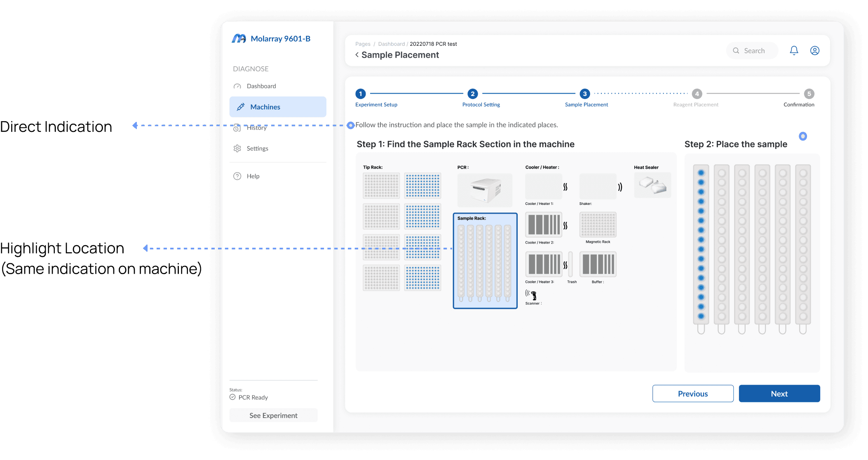Jump to step 4 Reagent Placement
This screenshot has width=868, height=460.
[x=697, y=94]
